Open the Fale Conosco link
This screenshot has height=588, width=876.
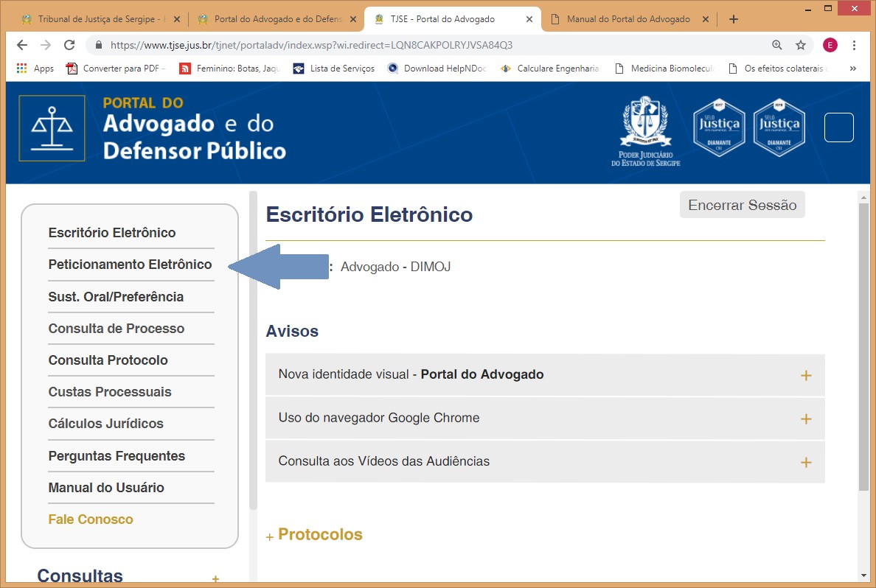click(91, 519)
